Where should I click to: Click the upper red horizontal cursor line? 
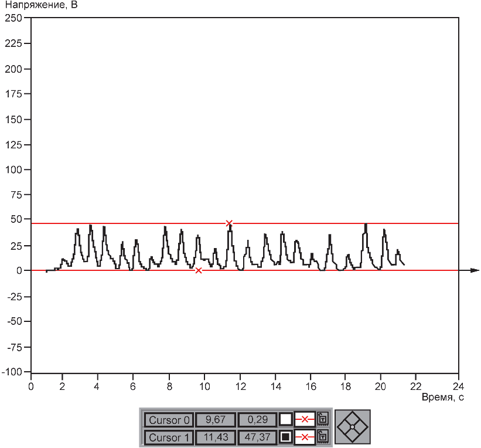337,223
